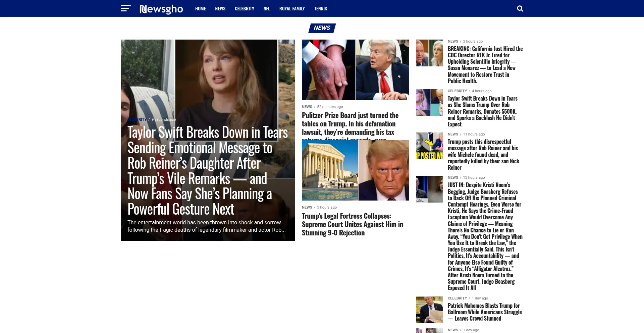Read the Supreme Court 9-0 Rejection article

[353, 224]
